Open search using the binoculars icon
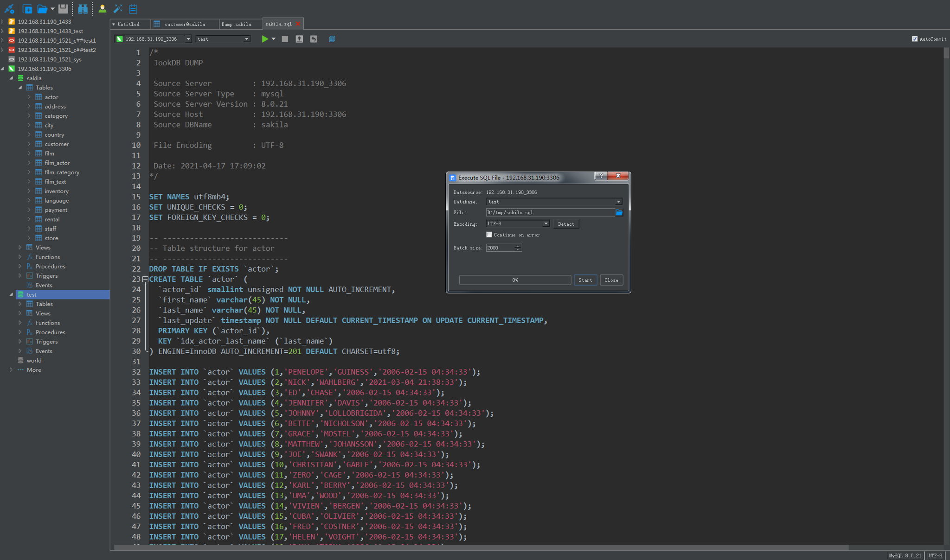Image resolution: width=950 pixels, height=560 pixels. [x=83, y=9]
